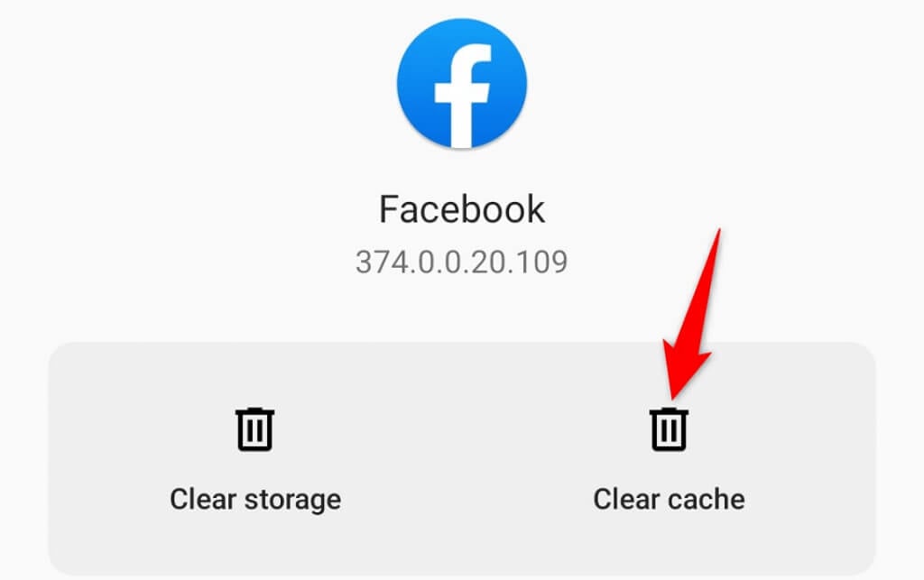The width and height of the screenshot is (924, 580).
Task: Click the red arrow's tail end
Action: 718,233
